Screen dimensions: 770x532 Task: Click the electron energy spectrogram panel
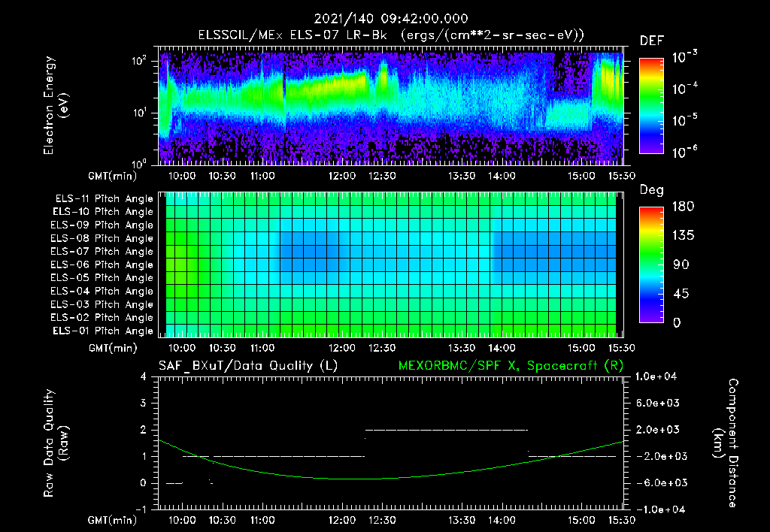pyautogui.click(x=391, y=106)
